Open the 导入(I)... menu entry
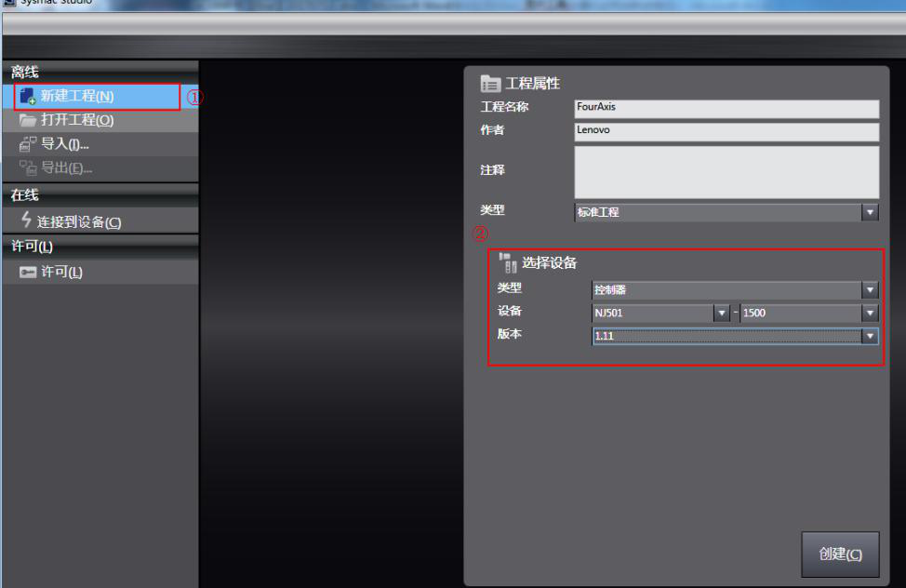This screenshot has width=906, height=588. click(x=100, y=144)
